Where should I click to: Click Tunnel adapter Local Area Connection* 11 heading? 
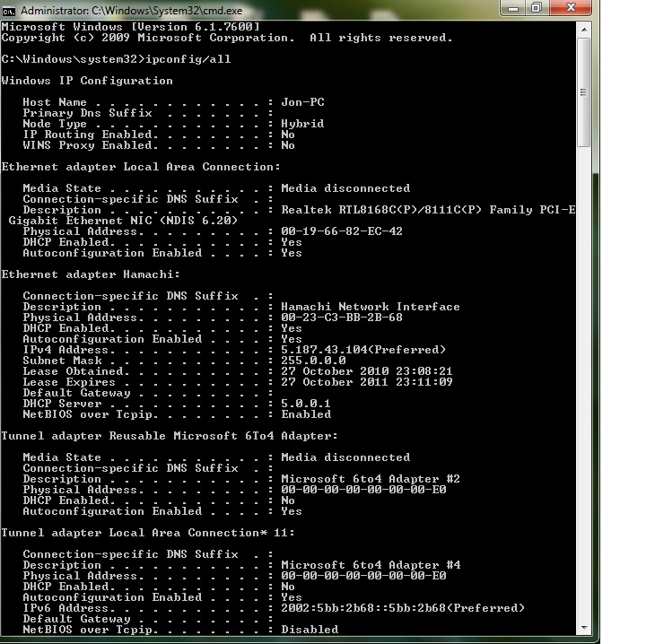[148, 533]
